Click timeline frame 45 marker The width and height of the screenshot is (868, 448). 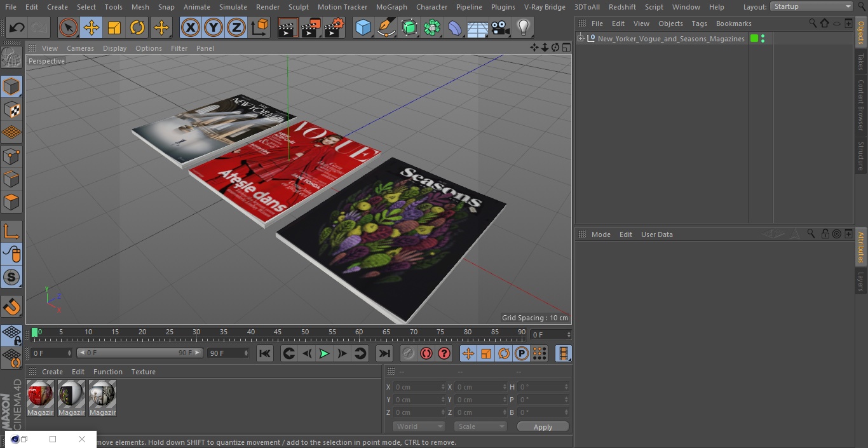coord(278,332)
